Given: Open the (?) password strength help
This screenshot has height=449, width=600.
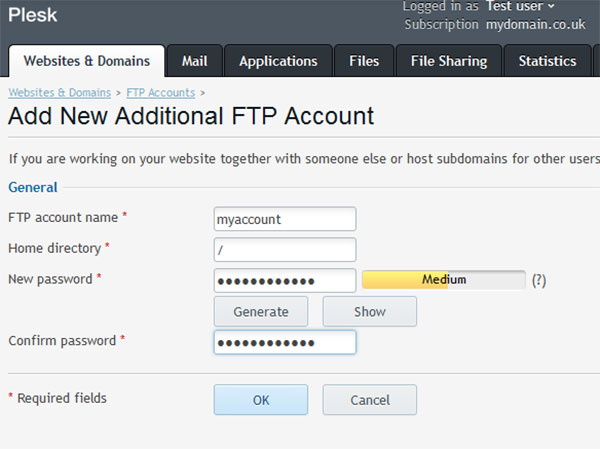Looking at the screenshot, I should [x=539, y=280].
